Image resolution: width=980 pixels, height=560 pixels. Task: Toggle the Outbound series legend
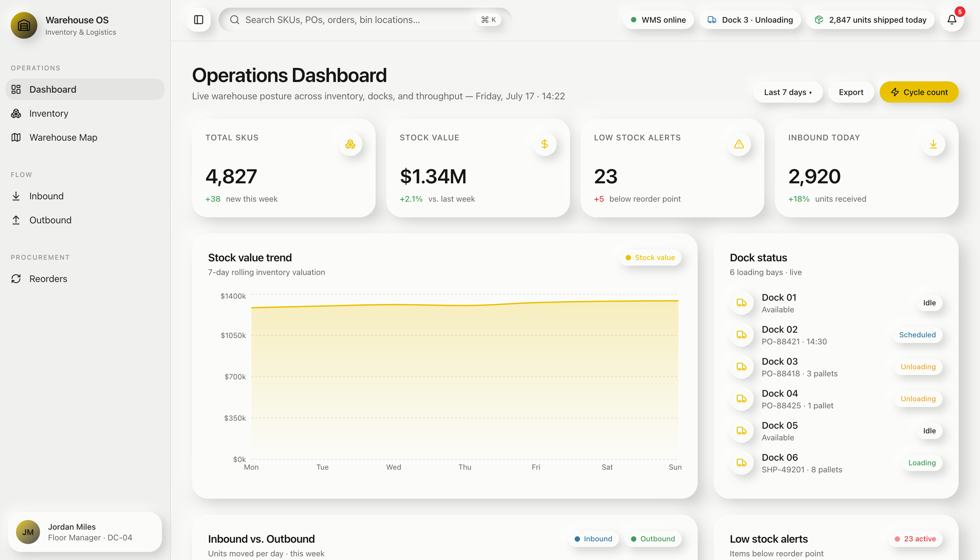click(x=653, y=539)
